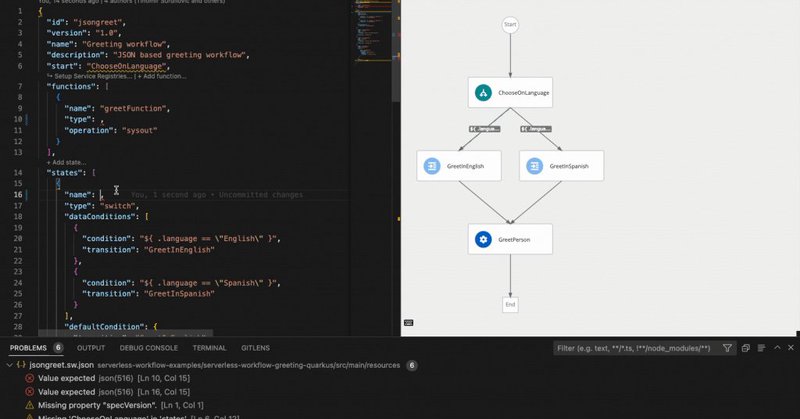The image size is (800, 419).
Task: Click line number 10 in the gutter
Action: pyautogui.click(x=18, y=119)
